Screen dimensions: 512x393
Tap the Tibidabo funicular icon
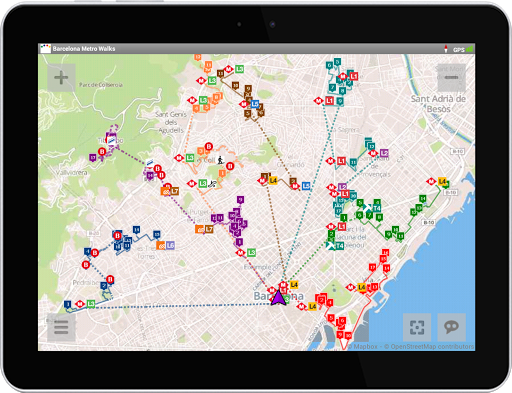pyautogui.click(x=111, y=139)
